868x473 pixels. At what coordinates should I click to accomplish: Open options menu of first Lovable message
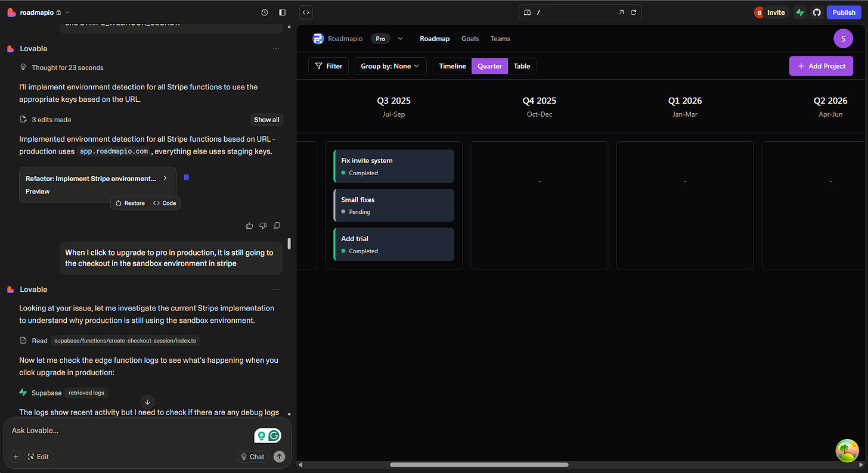pyautogui.click(x=275, y=49)
